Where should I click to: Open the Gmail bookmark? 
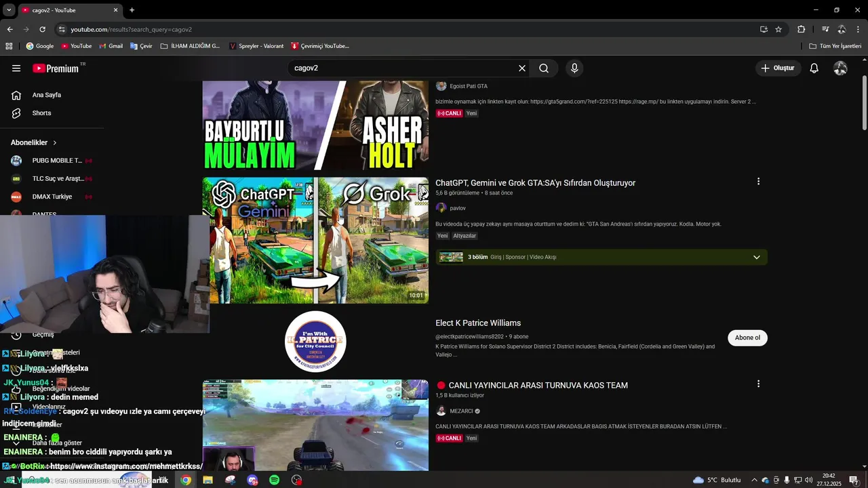[111, 46]
